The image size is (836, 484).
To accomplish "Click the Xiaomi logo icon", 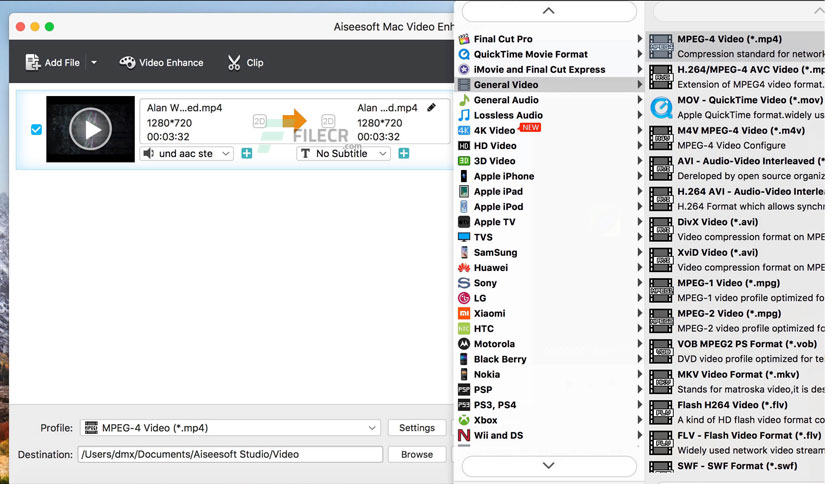I will (x=464, y=313).
